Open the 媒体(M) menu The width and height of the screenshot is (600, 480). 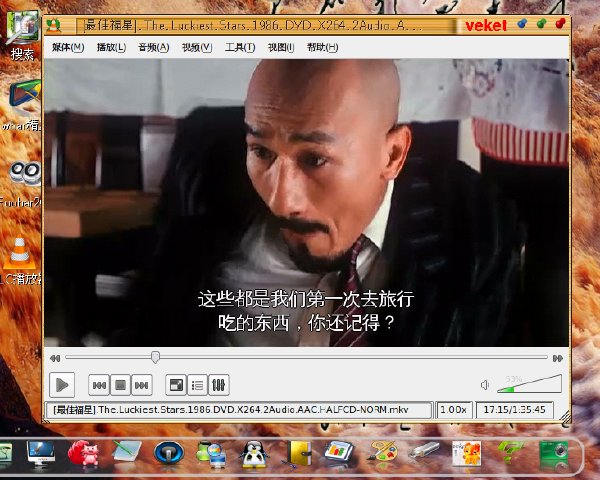[x=68, y=47]
